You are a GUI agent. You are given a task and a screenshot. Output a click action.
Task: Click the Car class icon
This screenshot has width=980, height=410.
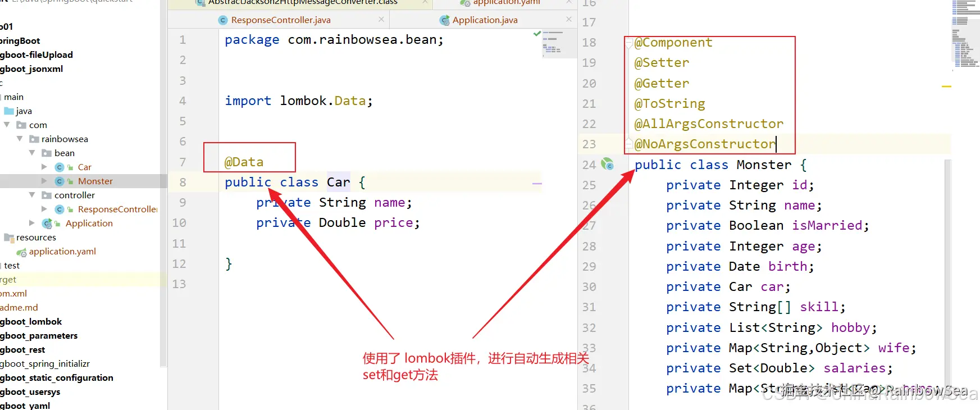click(x=60, y=167)
